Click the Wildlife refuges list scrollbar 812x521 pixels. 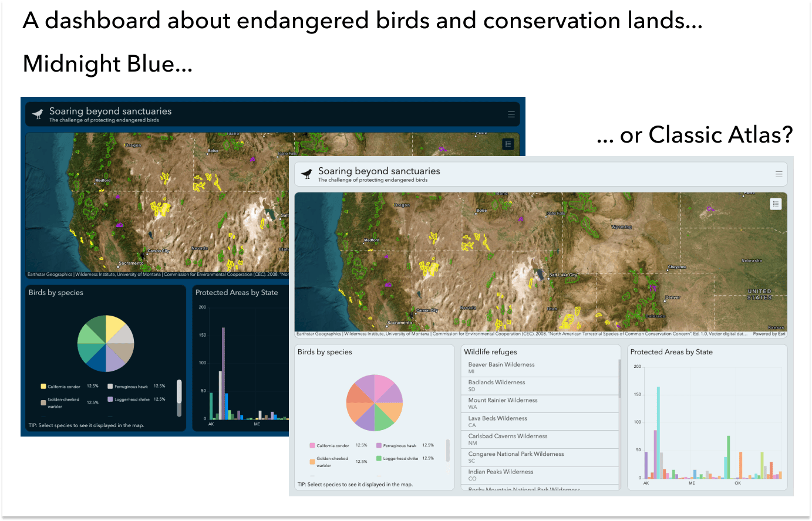pos(619,377)
